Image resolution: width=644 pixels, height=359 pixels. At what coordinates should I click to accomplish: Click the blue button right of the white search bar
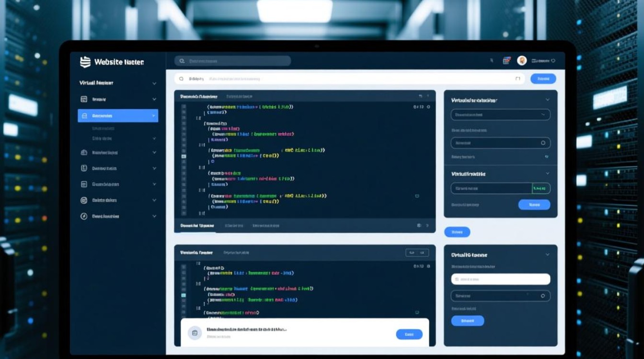click(543, 79)
